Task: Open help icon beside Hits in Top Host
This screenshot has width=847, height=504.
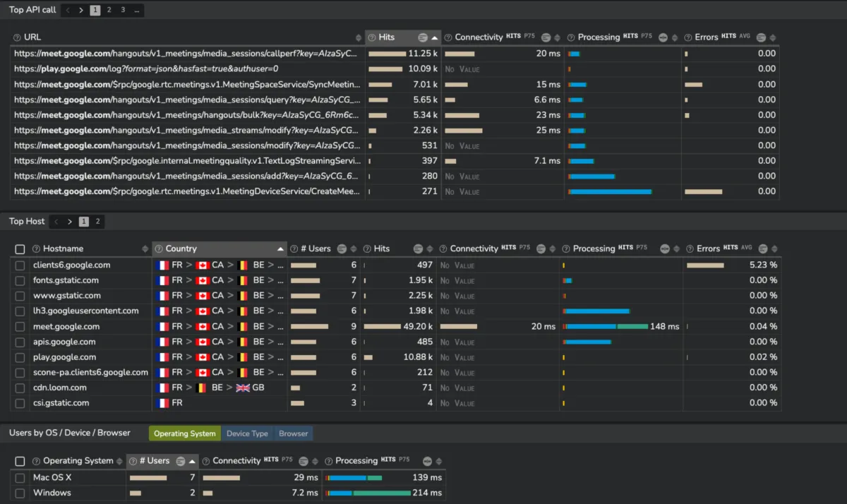Action: coord(367,249)
